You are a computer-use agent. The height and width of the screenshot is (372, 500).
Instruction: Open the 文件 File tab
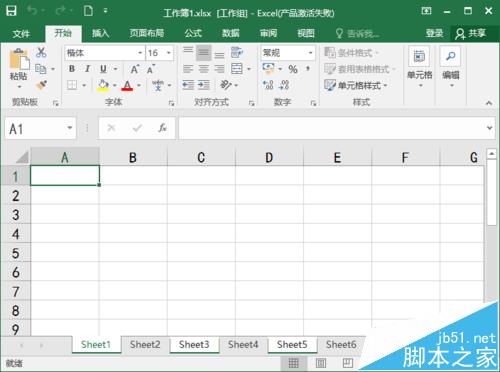21,33
